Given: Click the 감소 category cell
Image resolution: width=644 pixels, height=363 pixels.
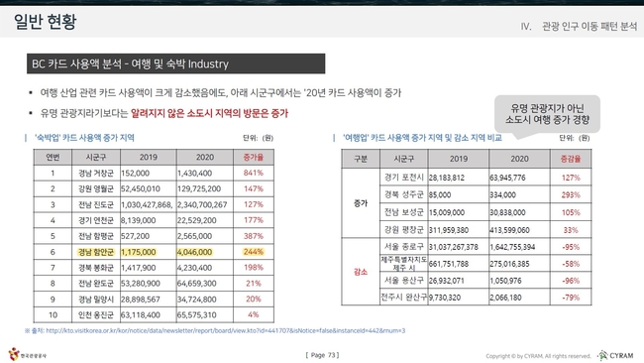Looking at the screenshot, I should pos(361,272).
